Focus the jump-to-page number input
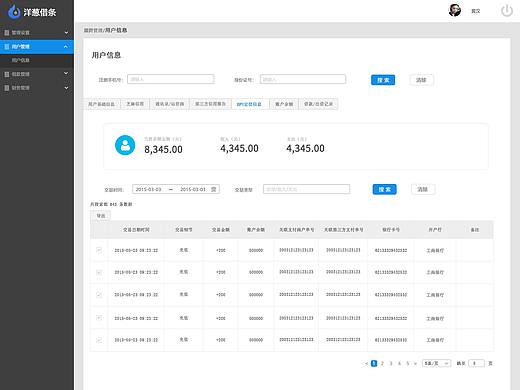Viewport: 520px width, 390px height. click(x=476, y=363)
